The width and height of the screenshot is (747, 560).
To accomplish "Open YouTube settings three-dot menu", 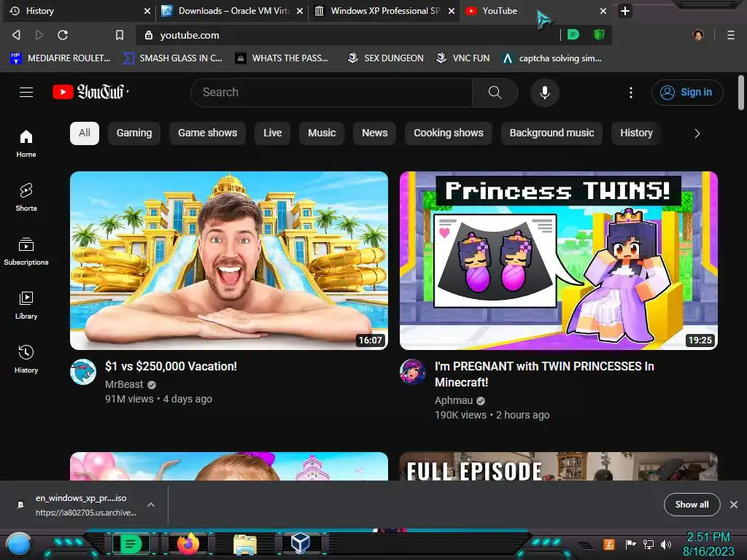I will tap(631, 93).
